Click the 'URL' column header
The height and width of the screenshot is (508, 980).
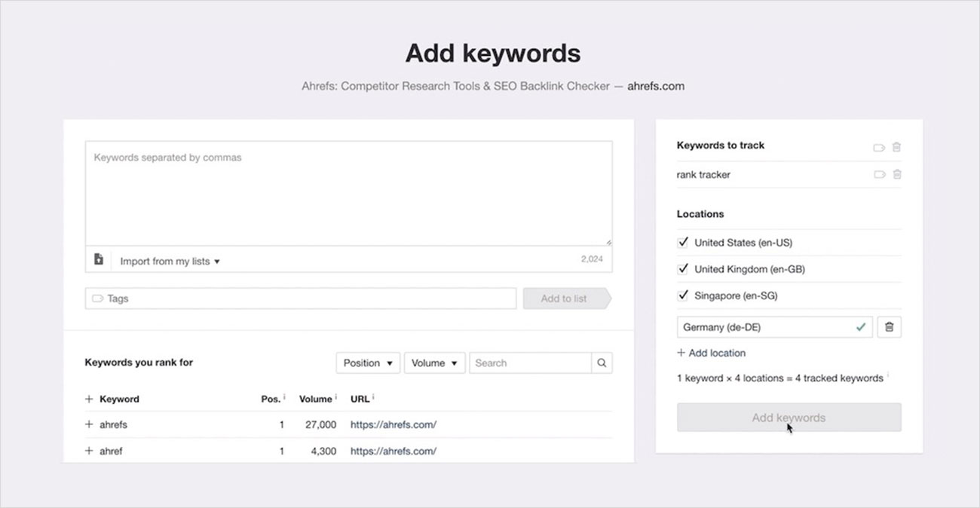(x=360, y=399)
